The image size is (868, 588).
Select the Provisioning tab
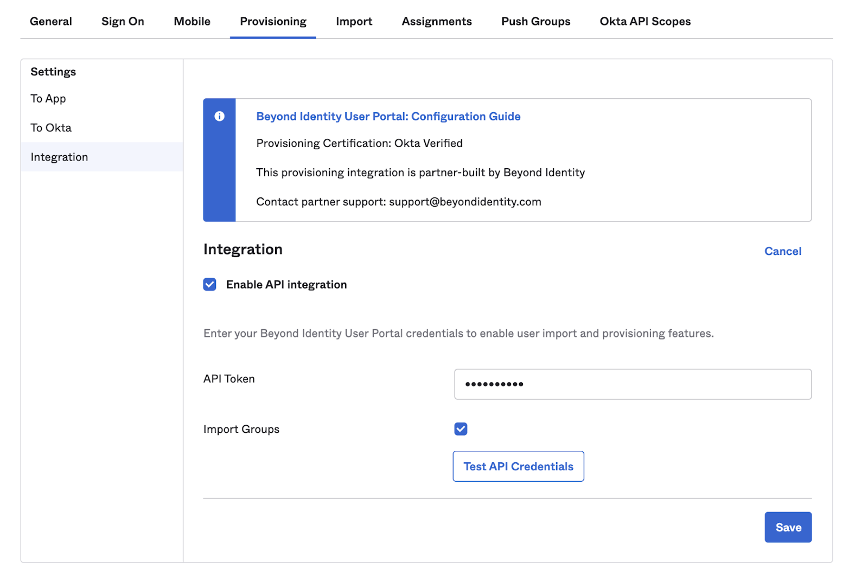(273, 22)
